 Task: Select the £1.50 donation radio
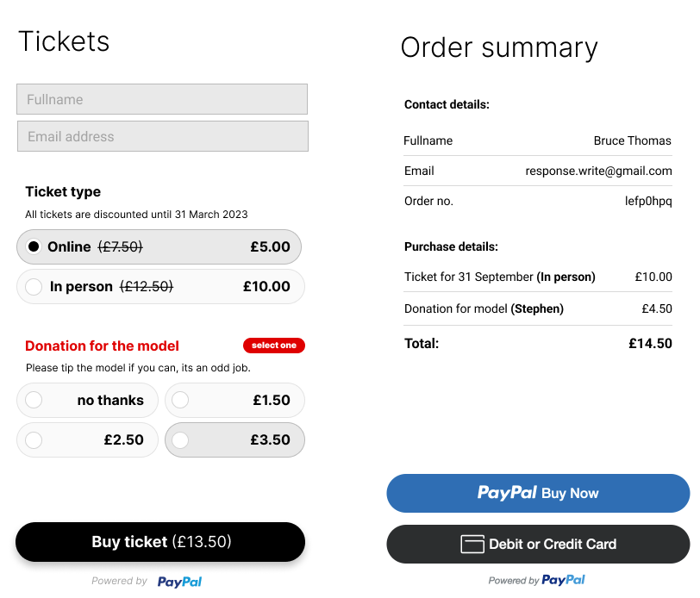click(180, 400)
